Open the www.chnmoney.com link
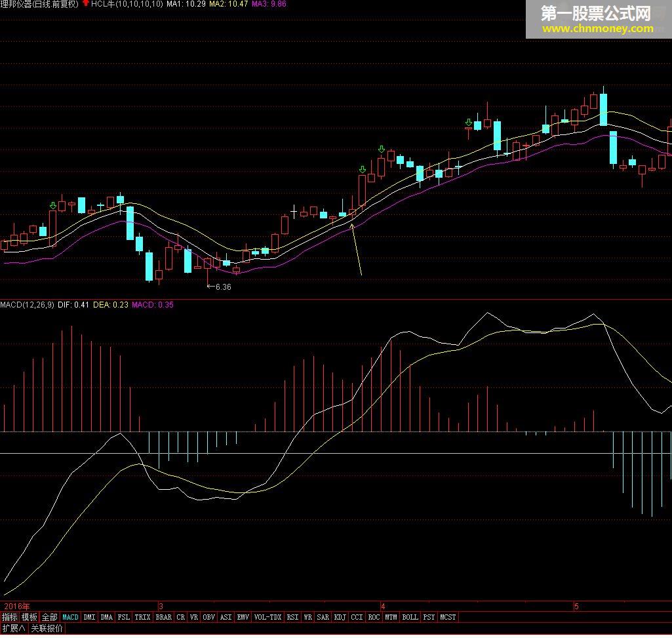This screenshot has height=638, width=672. point(597,29)
